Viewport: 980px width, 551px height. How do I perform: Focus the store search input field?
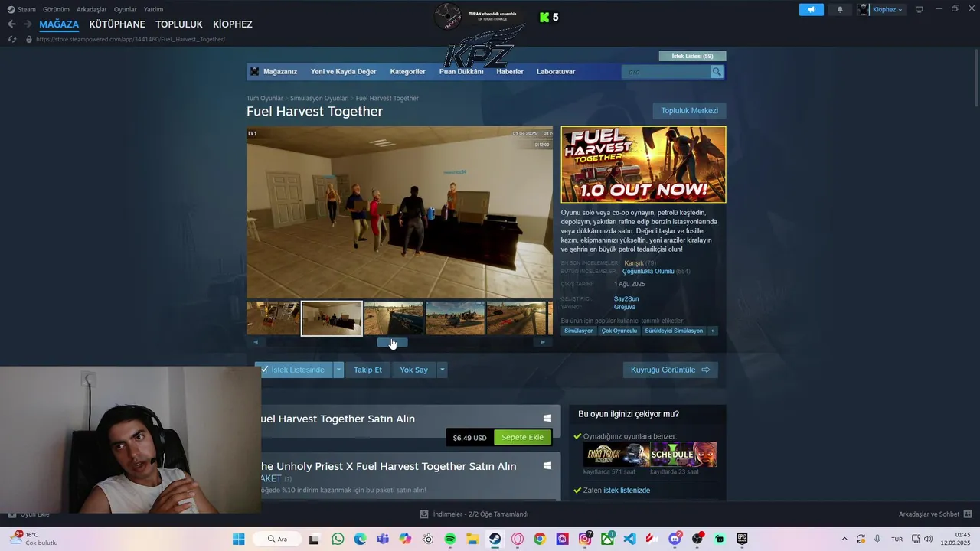(x=666, y=72)
